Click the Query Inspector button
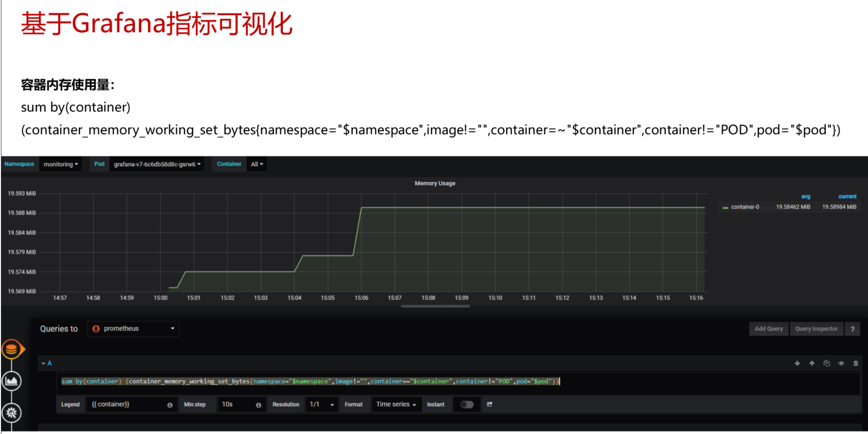The image size is (868, 434). click(x=816, y=329)
